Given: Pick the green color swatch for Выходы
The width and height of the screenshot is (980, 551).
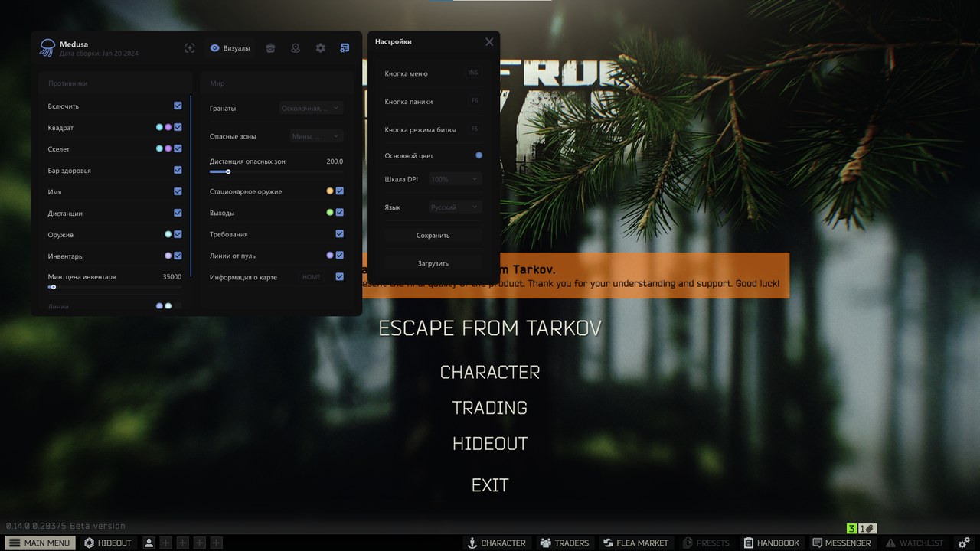Looking at the screenshot, I should [x=330, y=212].
